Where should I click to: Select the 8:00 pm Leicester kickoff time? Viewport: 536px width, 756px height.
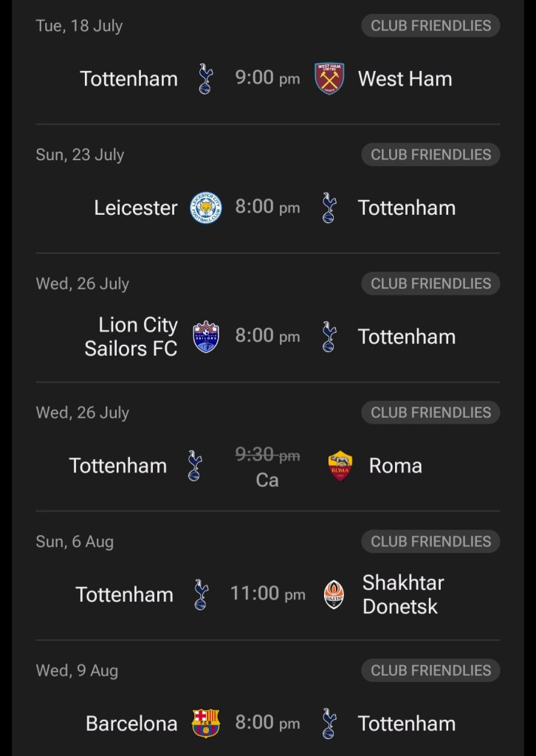click(267, 207)
